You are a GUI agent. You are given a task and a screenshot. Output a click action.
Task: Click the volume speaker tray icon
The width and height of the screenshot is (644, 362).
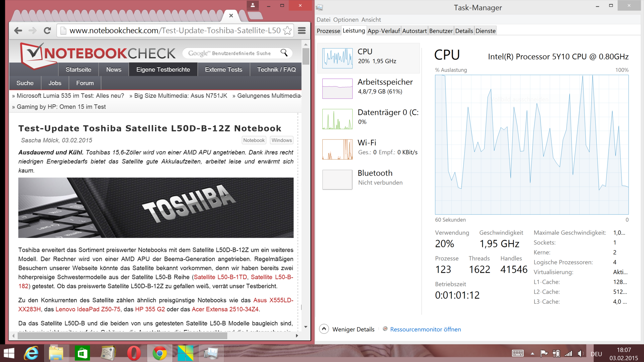580,354
